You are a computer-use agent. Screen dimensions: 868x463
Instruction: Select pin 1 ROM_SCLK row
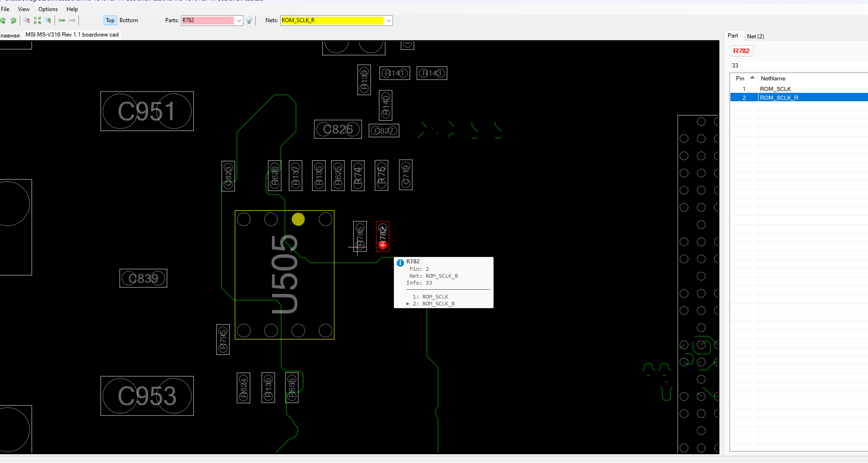point(799,89)
